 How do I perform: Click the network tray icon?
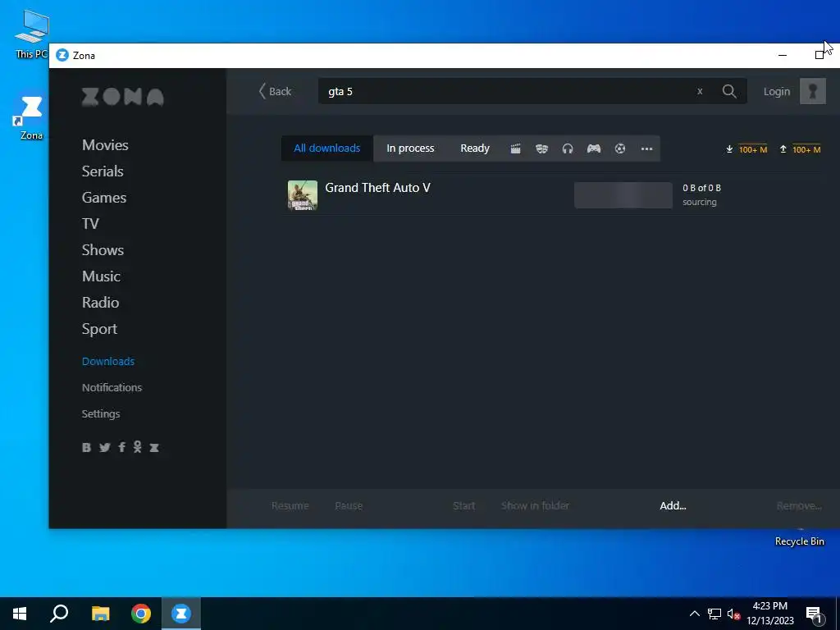pyautogui.click(x=714, y=614)
